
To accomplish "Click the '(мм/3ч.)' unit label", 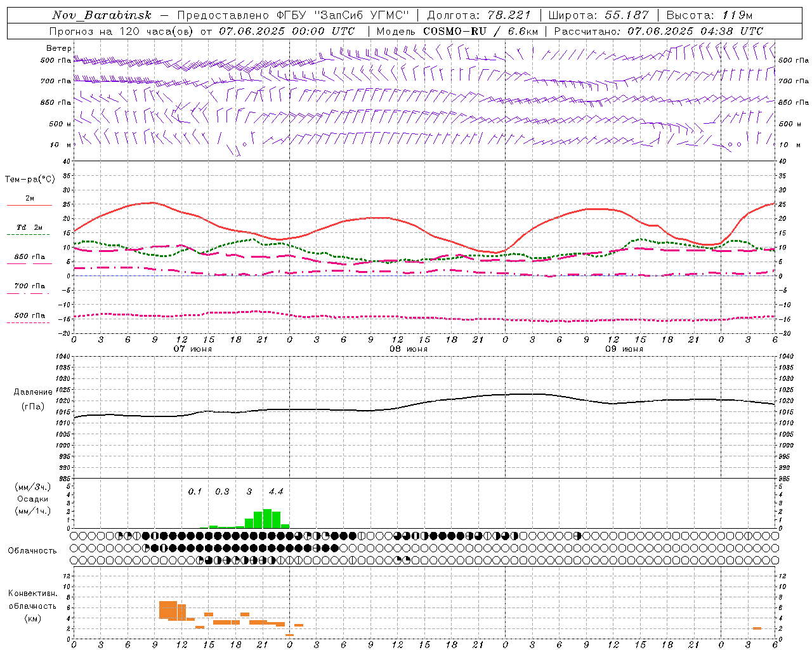I will 32,487.
